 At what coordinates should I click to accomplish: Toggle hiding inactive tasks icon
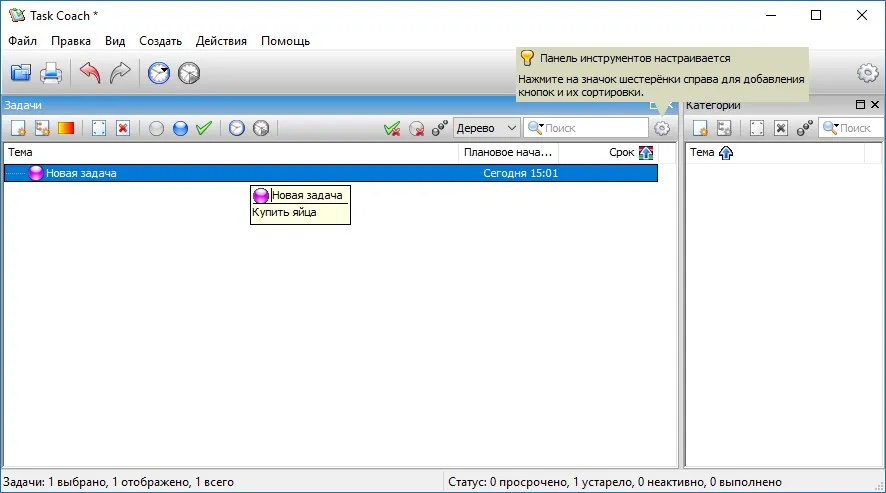[416, 129]
